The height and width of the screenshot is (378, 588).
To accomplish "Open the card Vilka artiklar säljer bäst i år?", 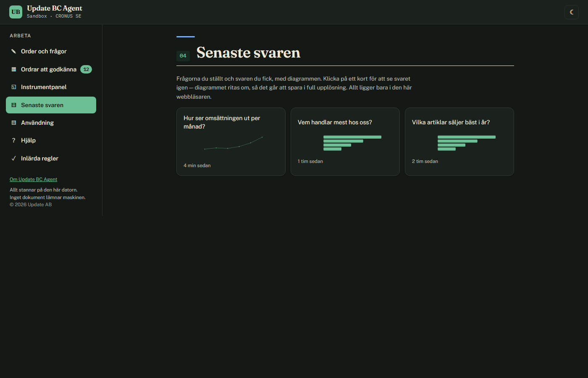I will point(459,142).
